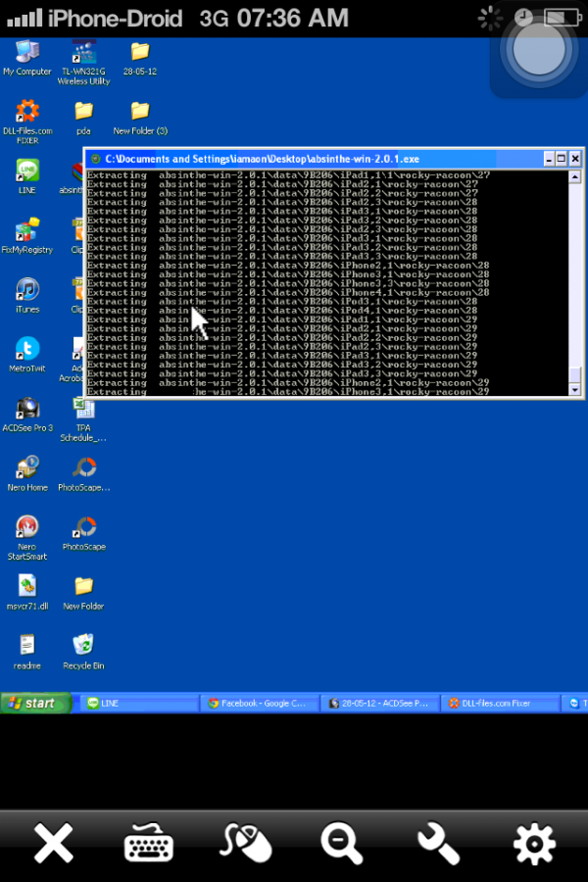Open PhotoScape icon beside Nero StartSmart
This screenshot has width=588, height=882.
coord(84,533)
